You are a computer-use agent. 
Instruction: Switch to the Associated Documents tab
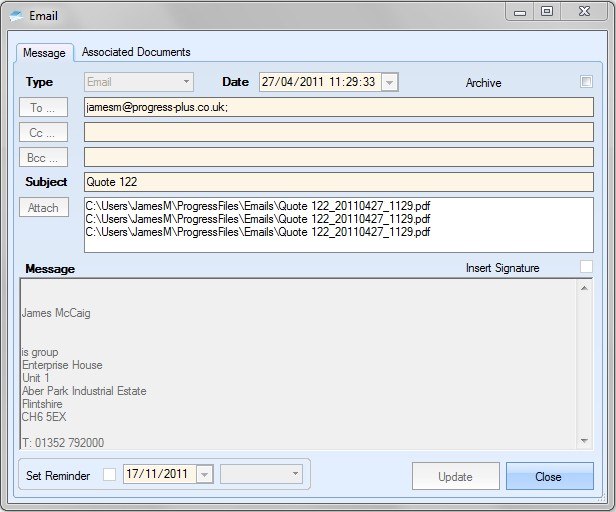136,52
